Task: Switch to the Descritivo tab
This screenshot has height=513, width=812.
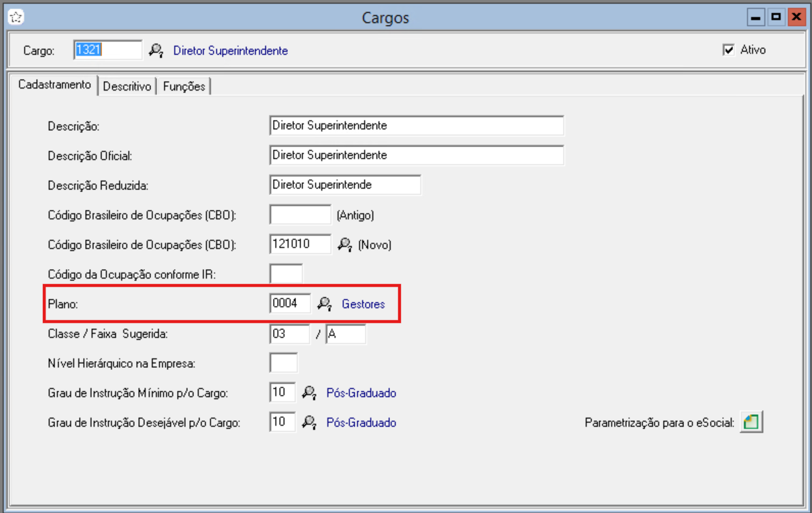Action: coord(127,87)
